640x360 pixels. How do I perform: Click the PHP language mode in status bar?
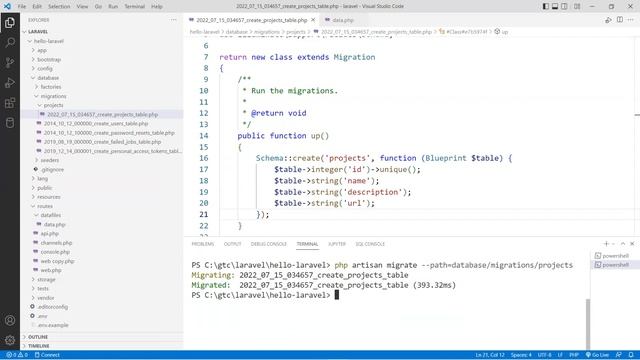pyautogui.click(x=574, y=355)
